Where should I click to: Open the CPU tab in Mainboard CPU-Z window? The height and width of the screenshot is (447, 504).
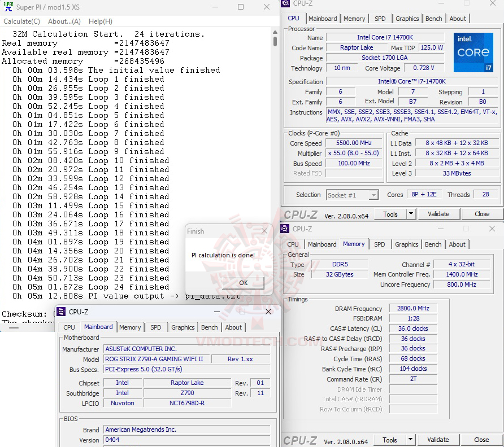click(68, 327)
